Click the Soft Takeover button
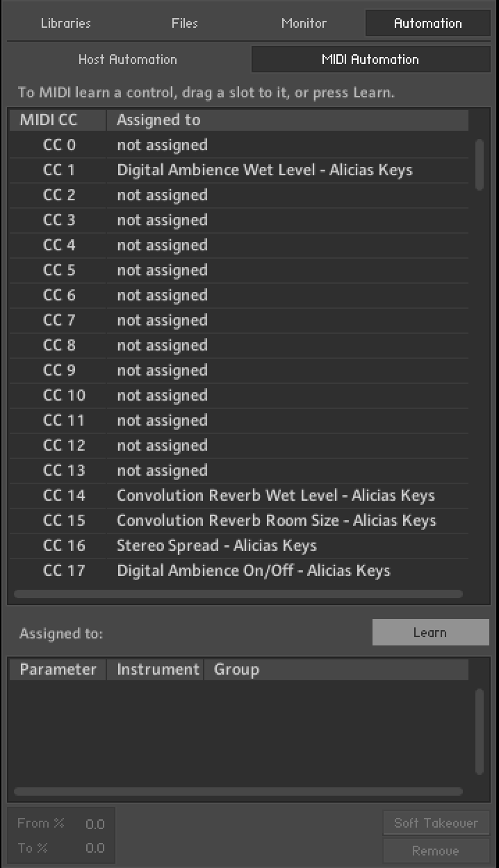 pyautogui.click(x=436, y=823)
